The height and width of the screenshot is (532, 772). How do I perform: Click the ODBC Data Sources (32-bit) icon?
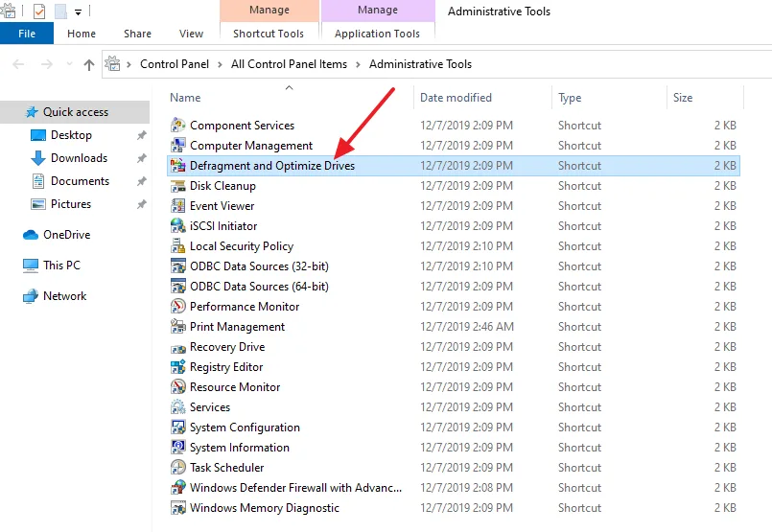click(x=177, y=266)
